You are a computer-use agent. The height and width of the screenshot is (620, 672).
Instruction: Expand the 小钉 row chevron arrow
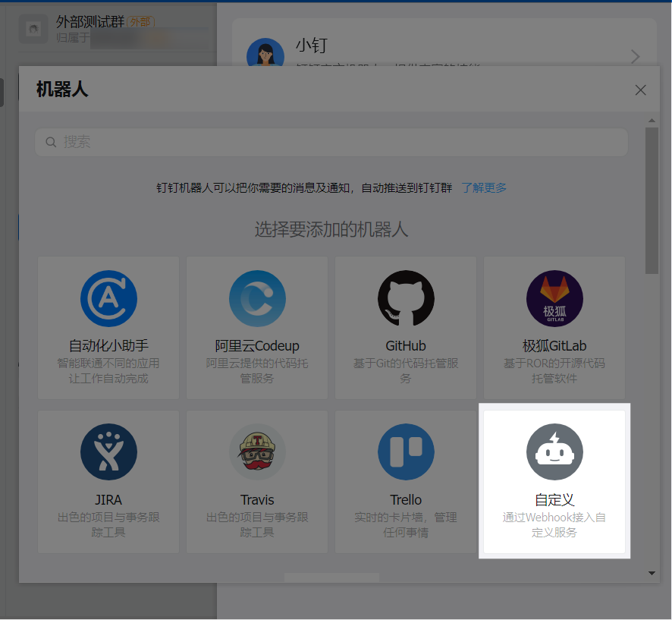(636, 57)
